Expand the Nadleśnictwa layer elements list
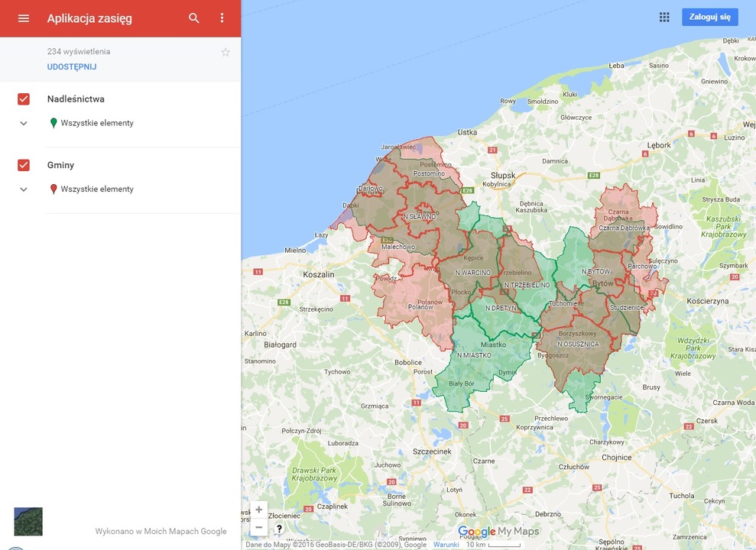The height and width of the screenshot is (550, 756). pyautogui.click(x=24, y=123)
